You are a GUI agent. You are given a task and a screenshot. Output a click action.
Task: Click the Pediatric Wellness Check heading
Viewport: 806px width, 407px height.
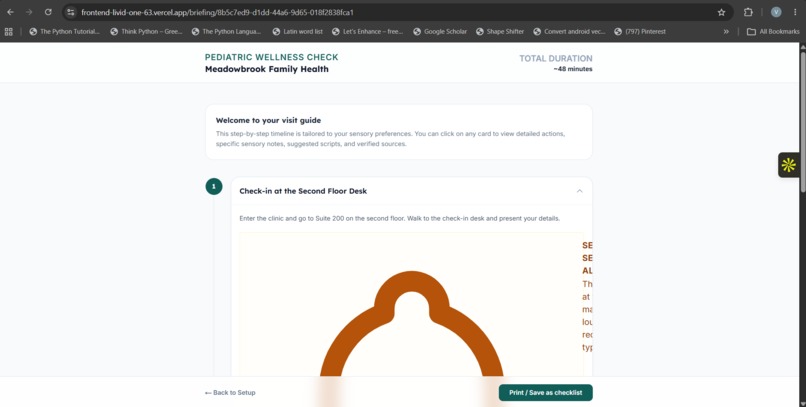[271, 57]
